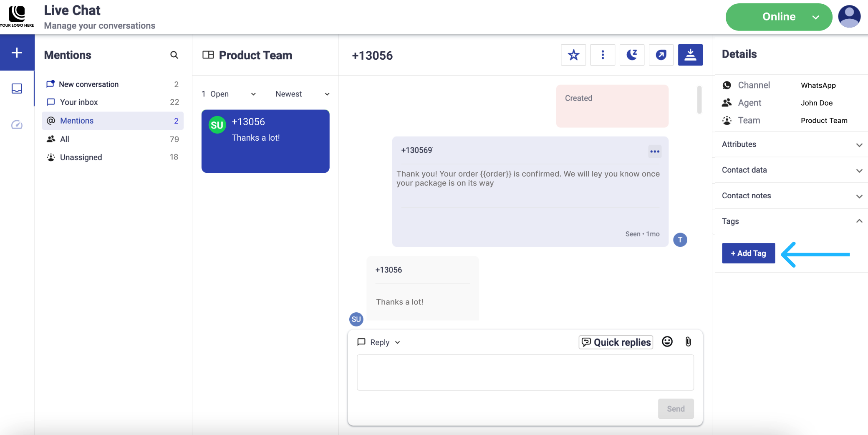Change the Newest sort order dropdown

[x=303, y=94]
